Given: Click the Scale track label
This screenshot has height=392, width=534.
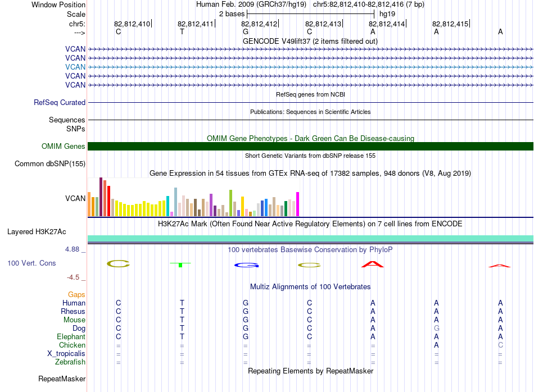Looking at the screenshot, I should [76, 14].
